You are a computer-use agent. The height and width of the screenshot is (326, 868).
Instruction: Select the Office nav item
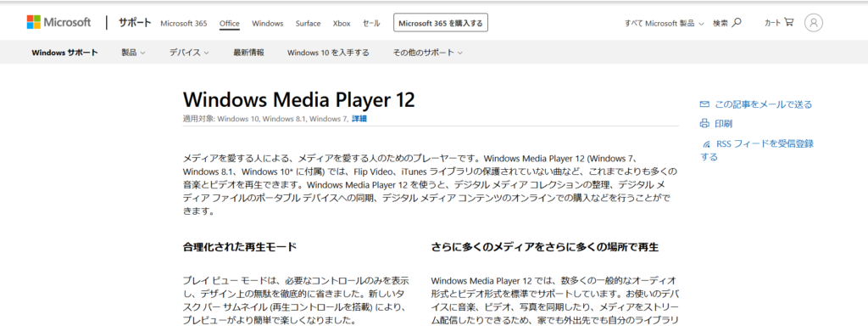pyautogui.click(x=229, y=23)
